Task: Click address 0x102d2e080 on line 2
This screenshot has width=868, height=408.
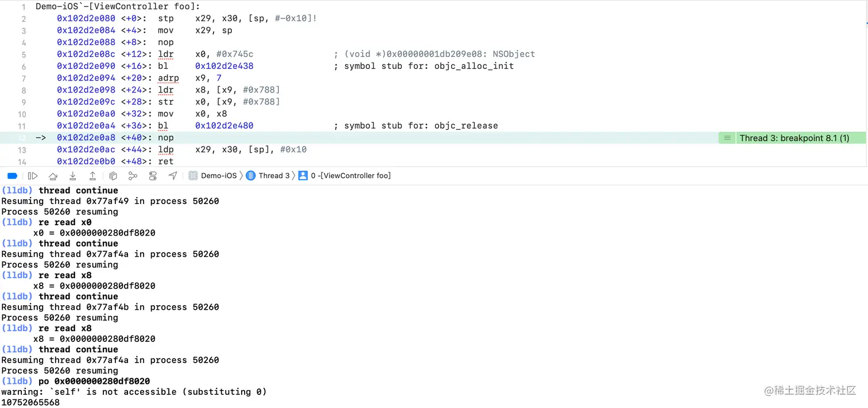Action: tap(86, 18)
